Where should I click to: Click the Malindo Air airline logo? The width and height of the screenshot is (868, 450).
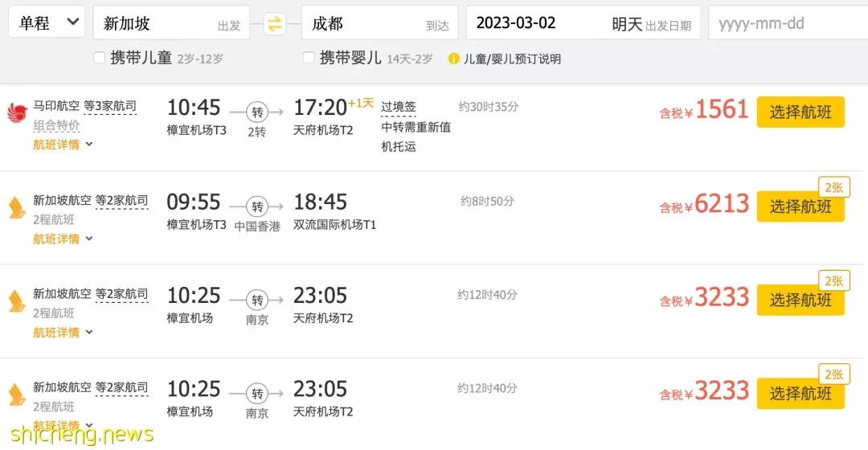(x=17, y=113)
